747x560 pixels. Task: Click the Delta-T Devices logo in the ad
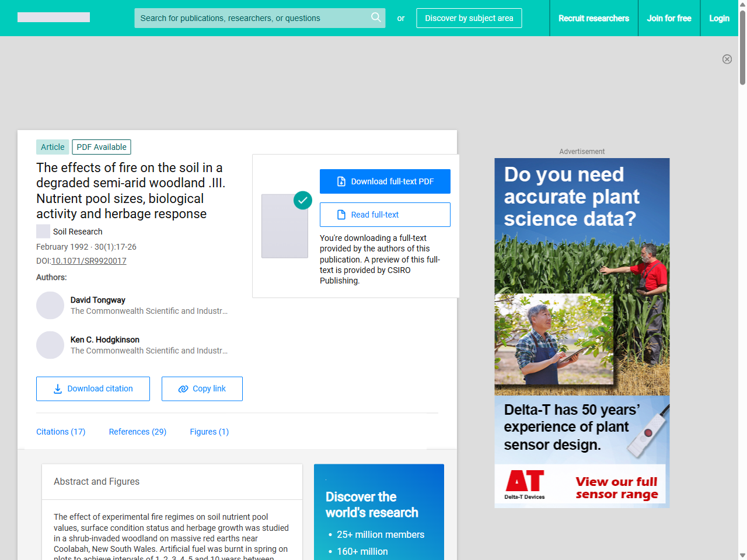pyautogui.click(x=525, y=485)
